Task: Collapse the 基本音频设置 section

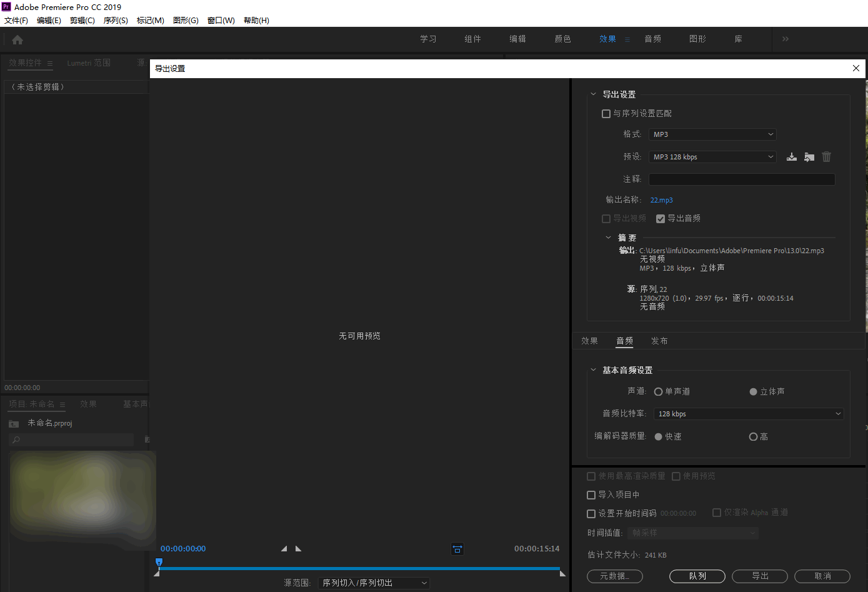Action: [x=593, y=370]
